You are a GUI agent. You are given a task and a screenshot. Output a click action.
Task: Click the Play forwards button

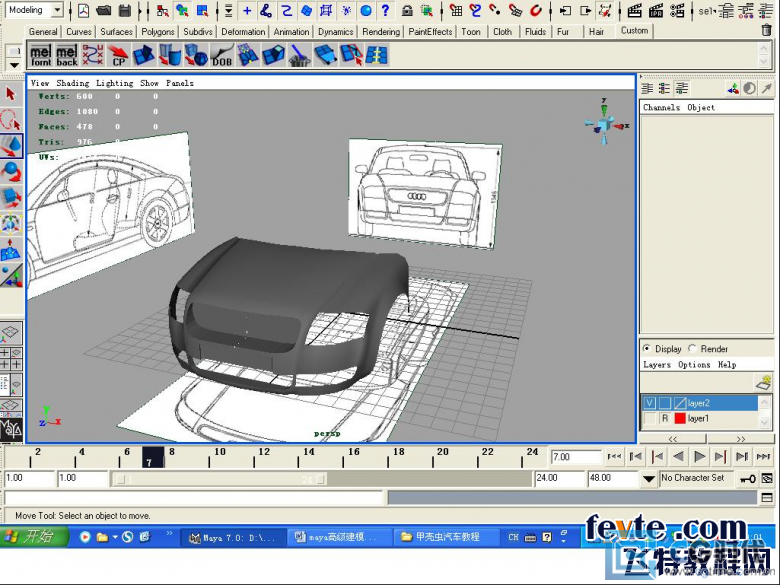699,457
